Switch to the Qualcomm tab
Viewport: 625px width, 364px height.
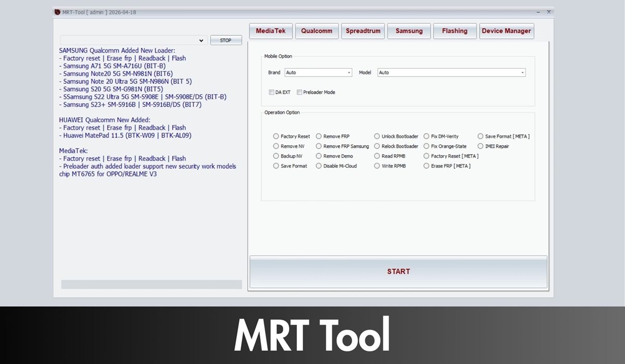[317, 31]
